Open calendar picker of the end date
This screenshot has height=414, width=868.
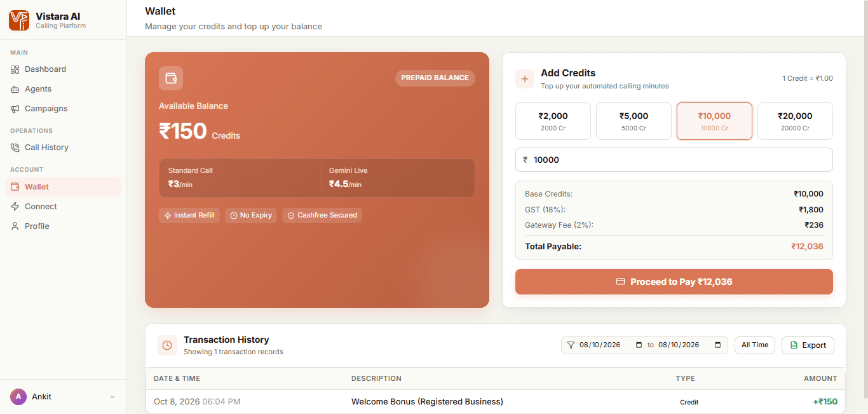(718, 345)
